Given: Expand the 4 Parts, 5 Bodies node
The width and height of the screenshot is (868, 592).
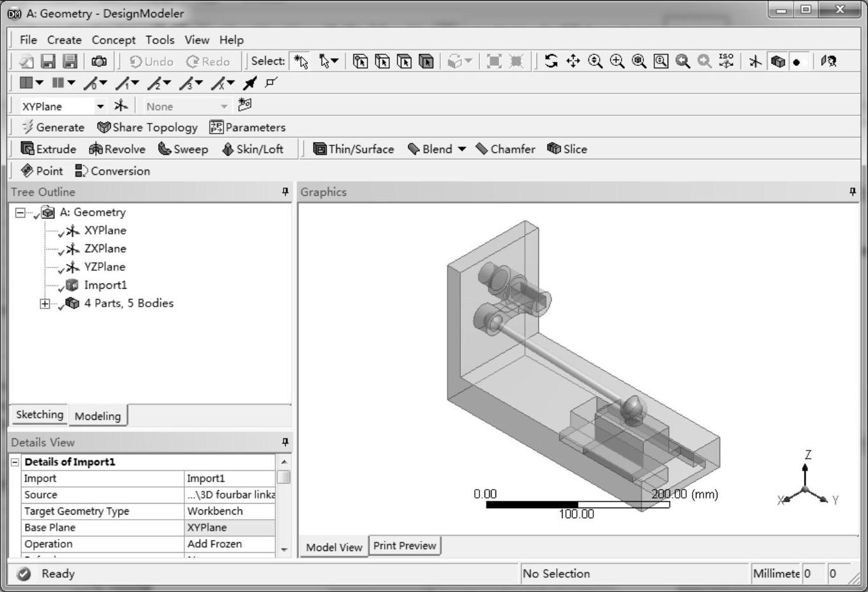Looking at the screenshot, I should pos(45,303).
